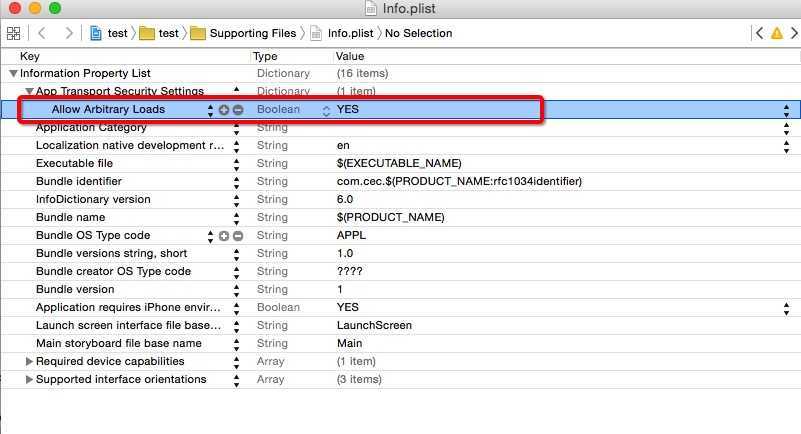Add row next to Bundle OS Type code
This screenshot has height=434, width=801.
pyautogui.click(x=224, y=236)
